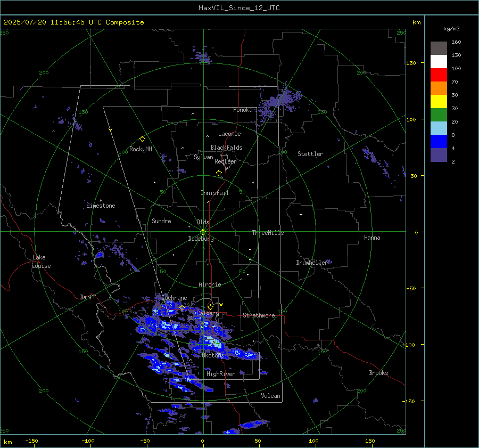Click the ThreeHills town label
The width and height of the screenshot is (479, 448).
click(268, 233)
